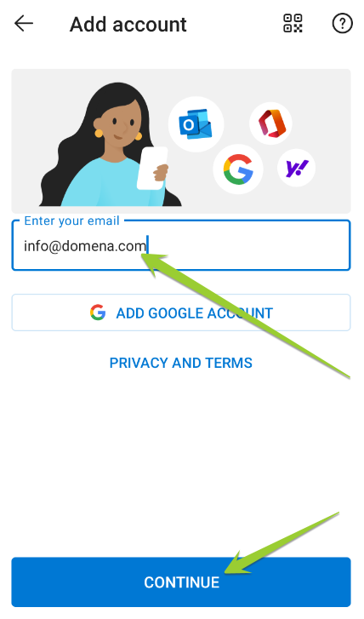Open help via question mark icon
Viewport: 364px width, 619px height.
342,23
